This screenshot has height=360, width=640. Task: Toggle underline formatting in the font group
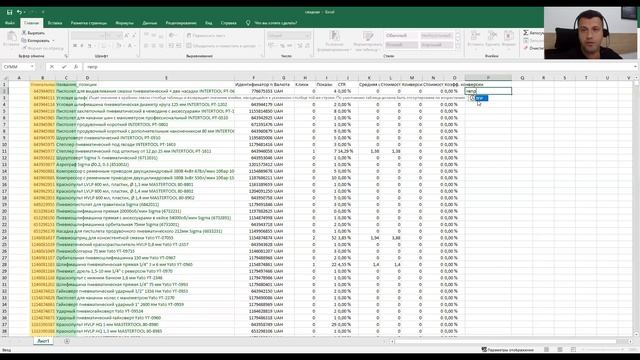pos(90,46)
